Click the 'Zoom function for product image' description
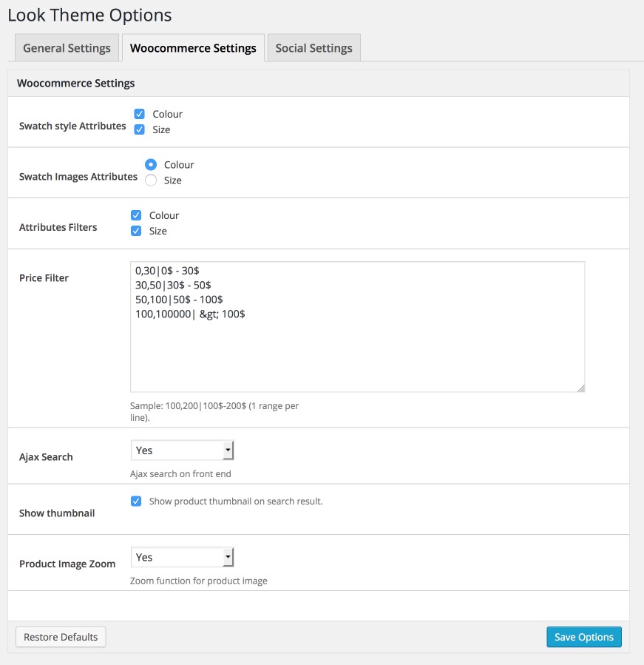644x665 pixels. 199,581
